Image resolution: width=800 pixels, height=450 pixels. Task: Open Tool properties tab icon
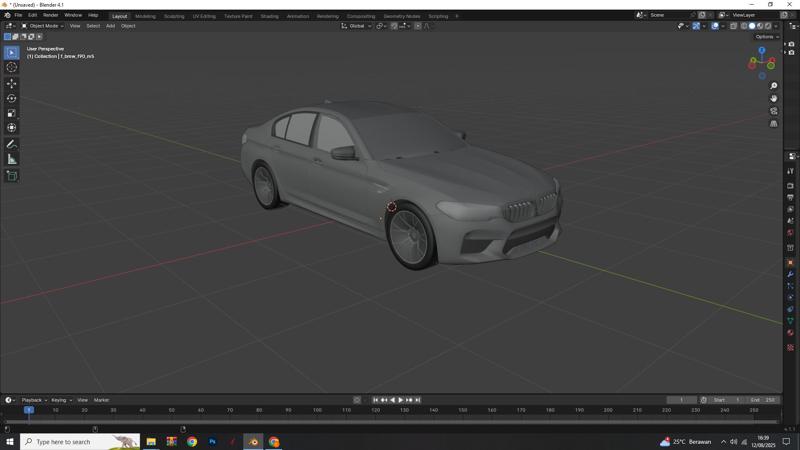click(790, 172)
